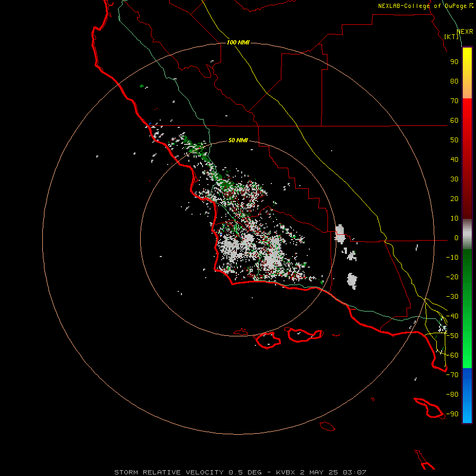Pick the light orange color bar segment
476x476 pixels.
467,91
